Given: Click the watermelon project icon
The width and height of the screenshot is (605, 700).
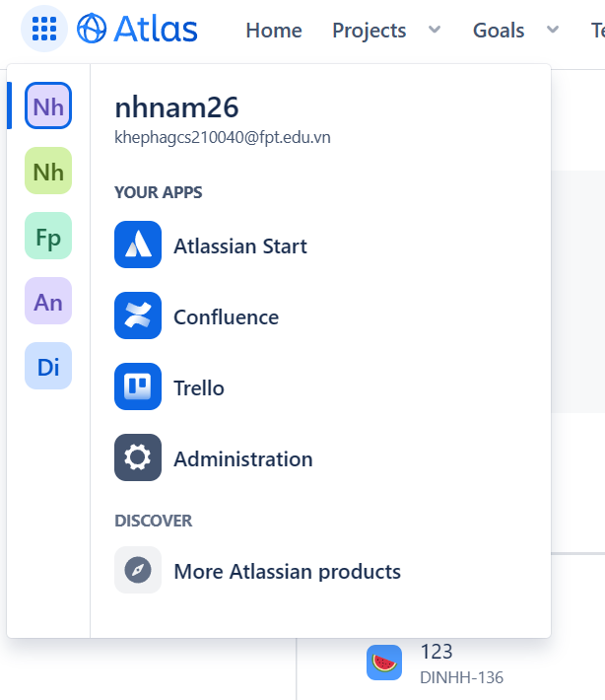Looking at the screenshot, I should (384, 663).
